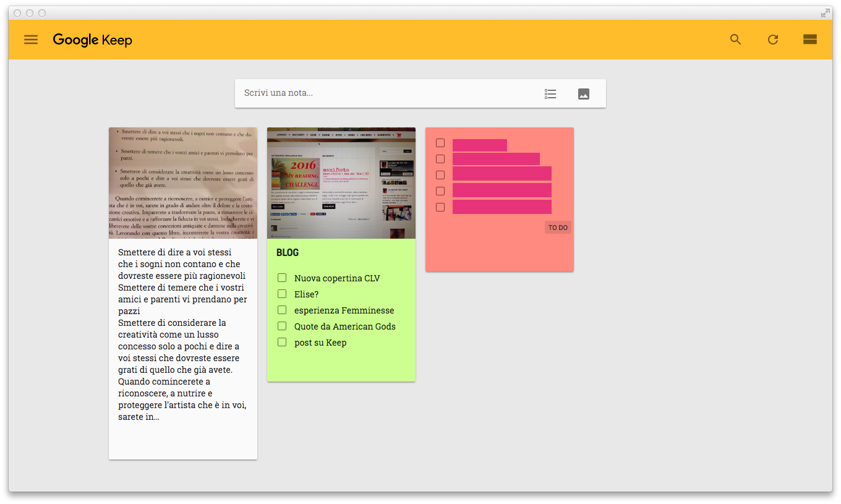Refresh notes with the reload icon

(x=773, y=40)
